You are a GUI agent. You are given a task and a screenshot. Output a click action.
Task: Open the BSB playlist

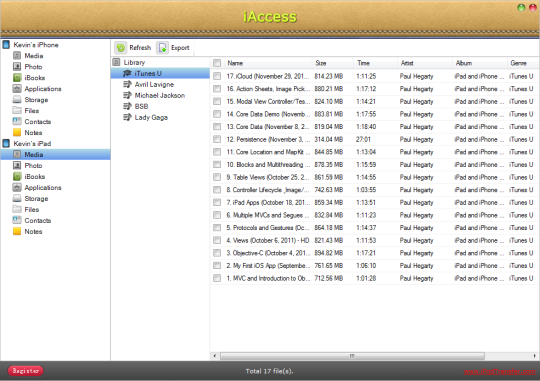[142, 106]
